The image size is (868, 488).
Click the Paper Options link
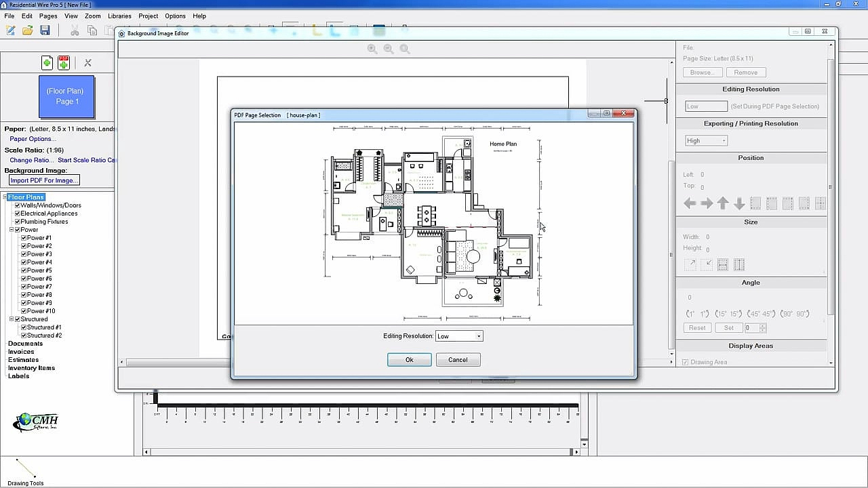point(33,139)
